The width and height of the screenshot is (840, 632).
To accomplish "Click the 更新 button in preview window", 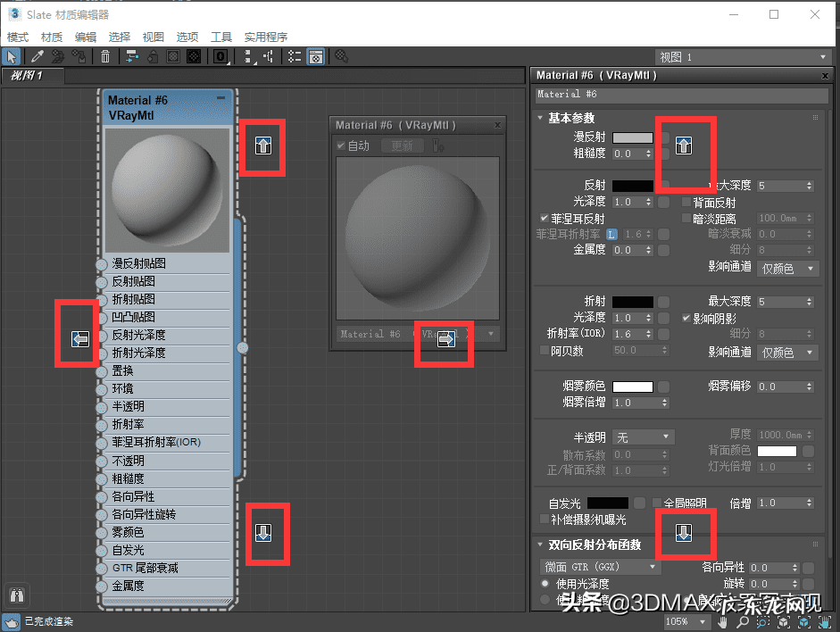I will coord(402,146).
